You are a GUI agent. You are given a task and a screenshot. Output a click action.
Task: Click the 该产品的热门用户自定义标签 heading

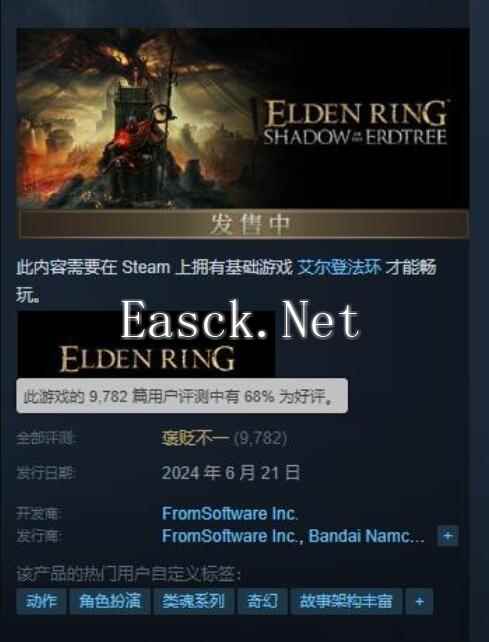click(128, 574)
